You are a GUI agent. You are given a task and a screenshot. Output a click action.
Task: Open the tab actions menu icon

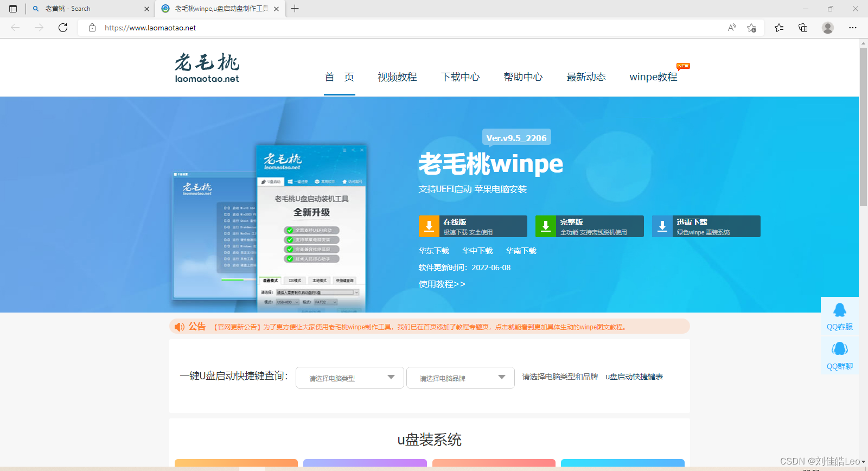(x=13, y=9)
